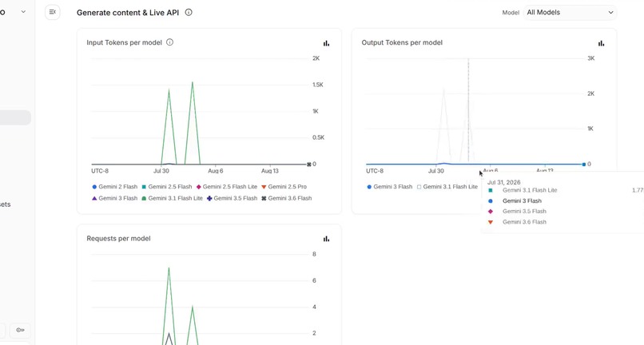Click the Output Tokens per model title
Screen dimensions: 644x345
pyautogui.click(x=402, y=42)
